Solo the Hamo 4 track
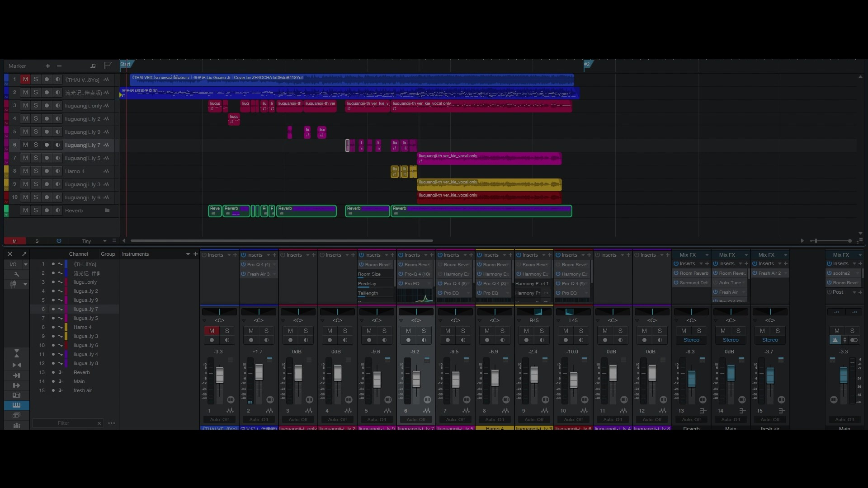This screenshot has height=488, width=868. coord(36,171)
